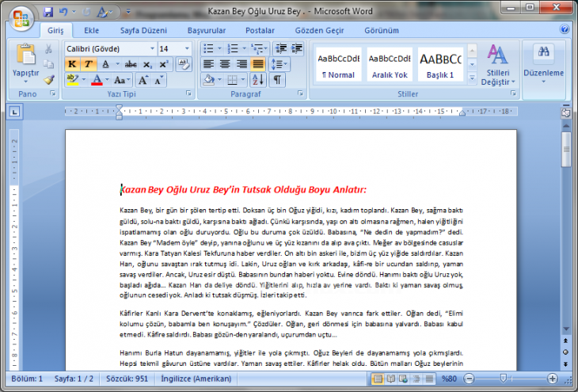Increase paragraph indent
The height and width of the screenshot is (392, 578).
296,48
